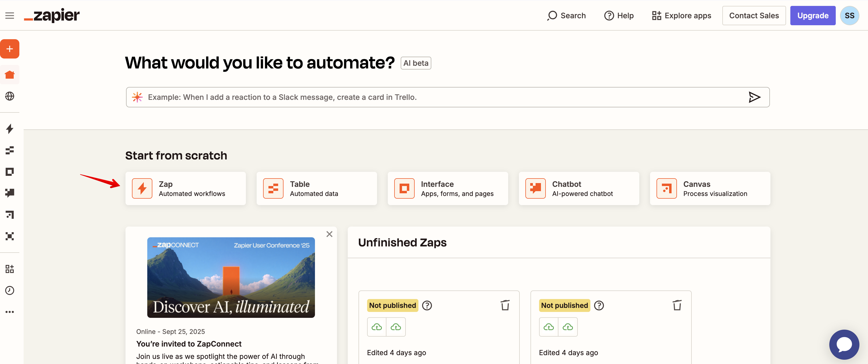Image resolution: width=868 pixels, height=364 pixels.
Task: Create a new Table for automated data
Action: (x=316, y=188)
